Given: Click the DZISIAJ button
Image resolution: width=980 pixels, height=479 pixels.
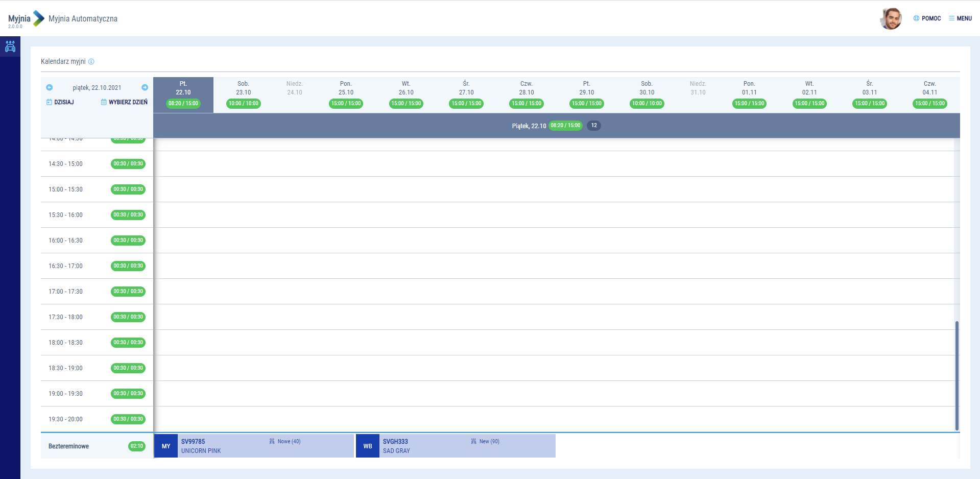Looking at the screenshot, I should (x=60, y=102).
